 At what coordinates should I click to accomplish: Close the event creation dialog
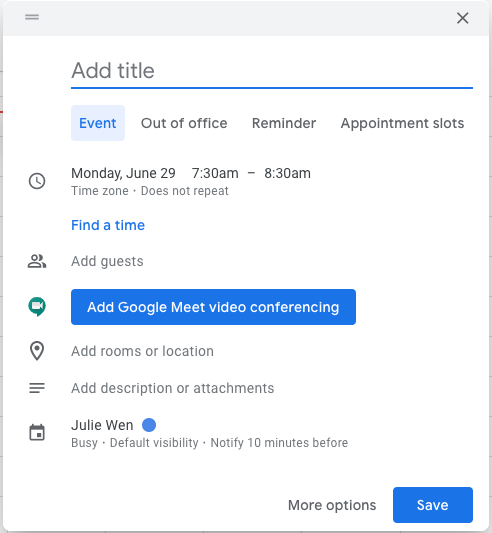[x=462, y=18]
